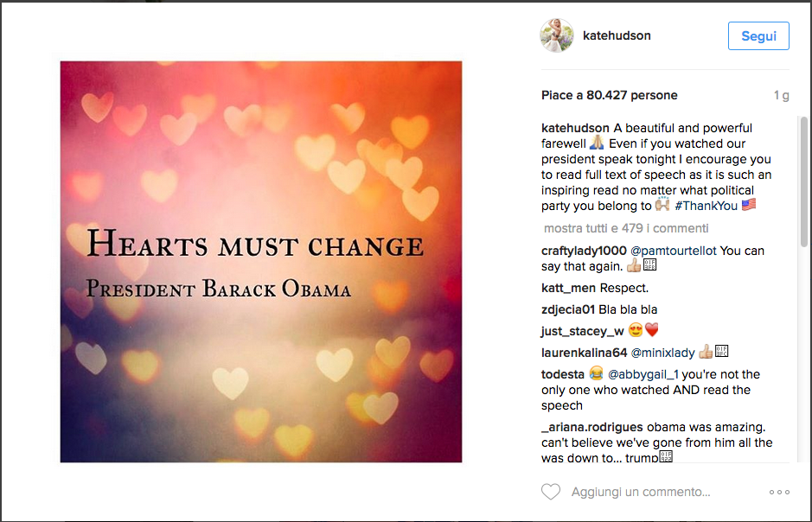
Task: Click the heart like icon
Action: pyautogui.click(x=551, y=492)
